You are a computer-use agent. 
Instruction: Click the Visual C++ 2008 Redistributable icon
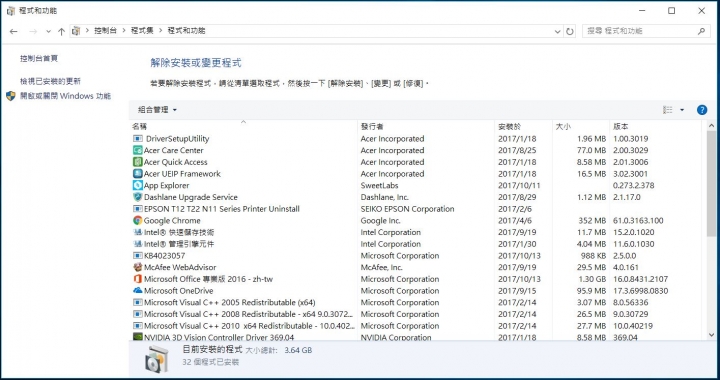138,314
